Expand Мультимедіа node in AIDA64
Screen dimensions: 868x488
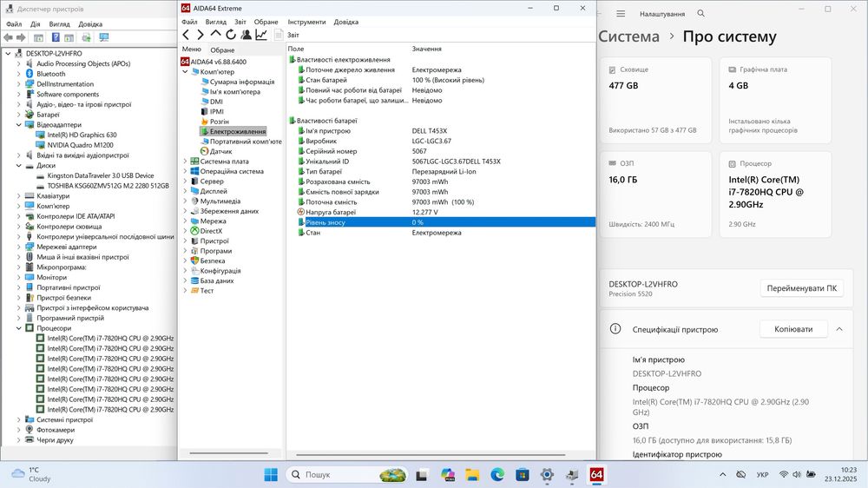click(x=185, y=201)
